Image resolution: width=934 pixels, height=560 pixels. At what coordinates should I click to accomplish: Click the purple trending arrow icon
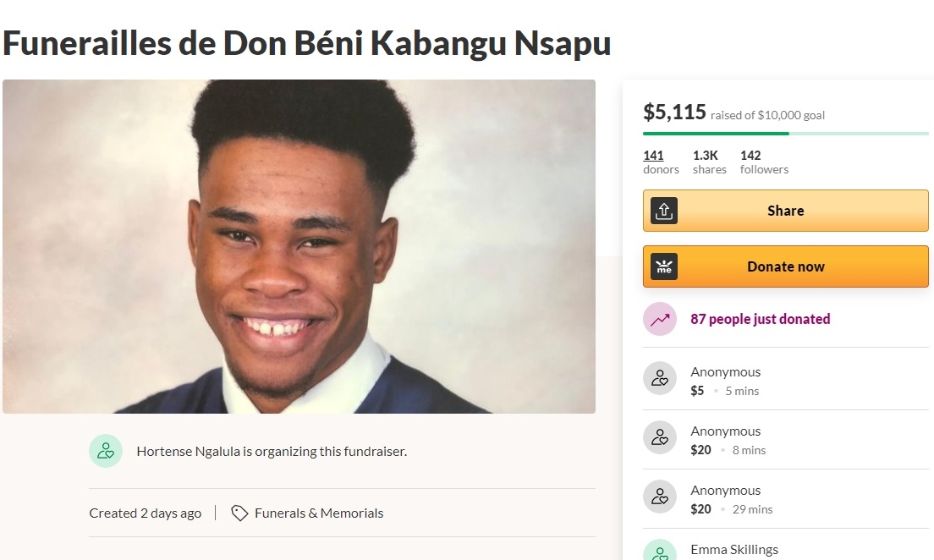(x=659, y=319)
